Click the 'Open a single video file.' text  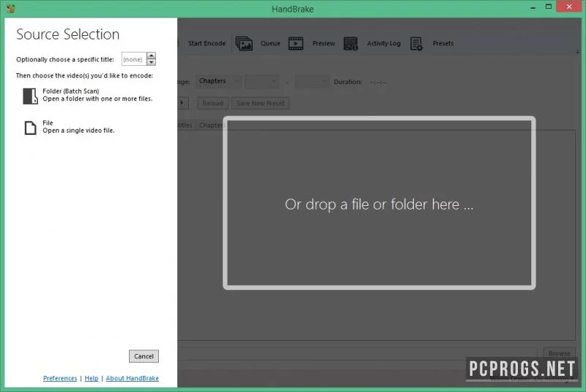coord(78,130)
